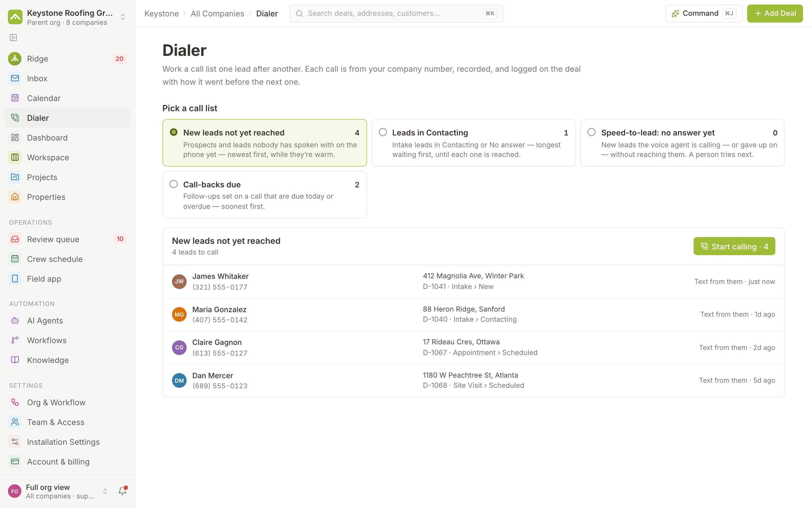Viewport: 812px width, 508px height.
Task: Click D-1040 · Intake › Contacting status
Action: click(x=469, y=319)
